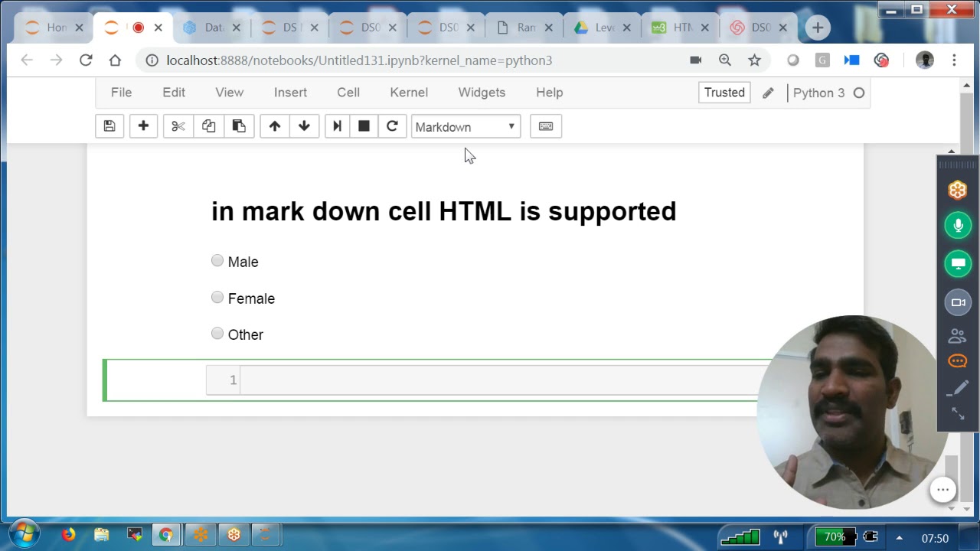Cut selected cells with the scissors icon
980x551 pixels.
[178, 126]
